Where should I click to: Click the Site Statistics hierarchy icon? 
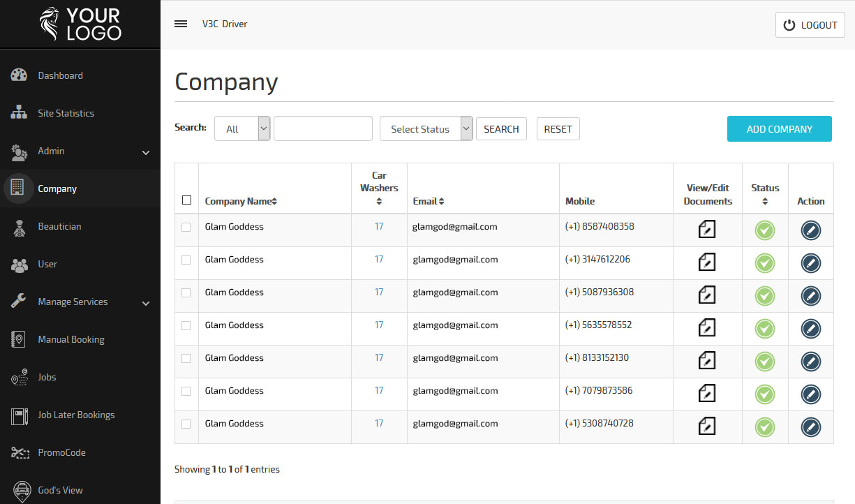point(19,113)
